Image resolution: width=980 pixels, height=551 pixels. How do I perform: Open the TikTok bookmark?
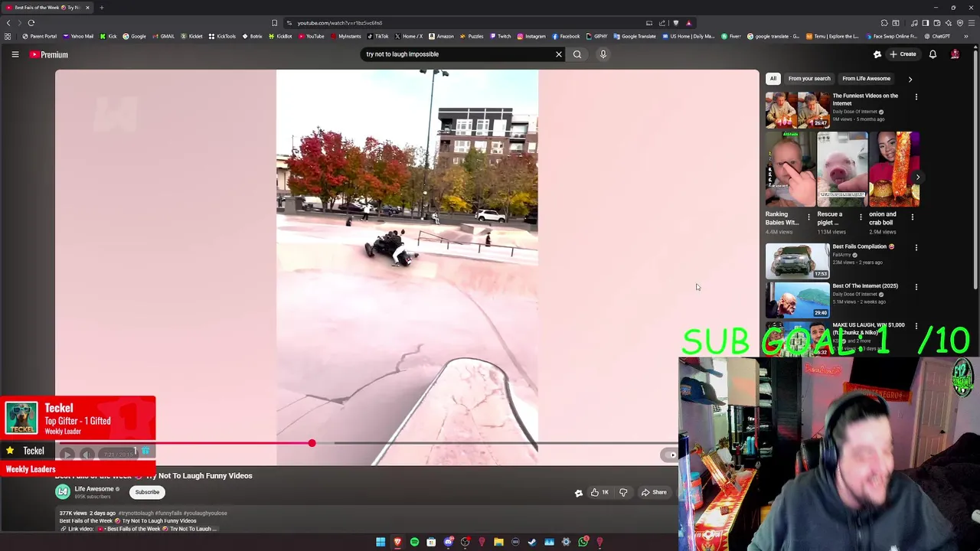coord(377,36)
